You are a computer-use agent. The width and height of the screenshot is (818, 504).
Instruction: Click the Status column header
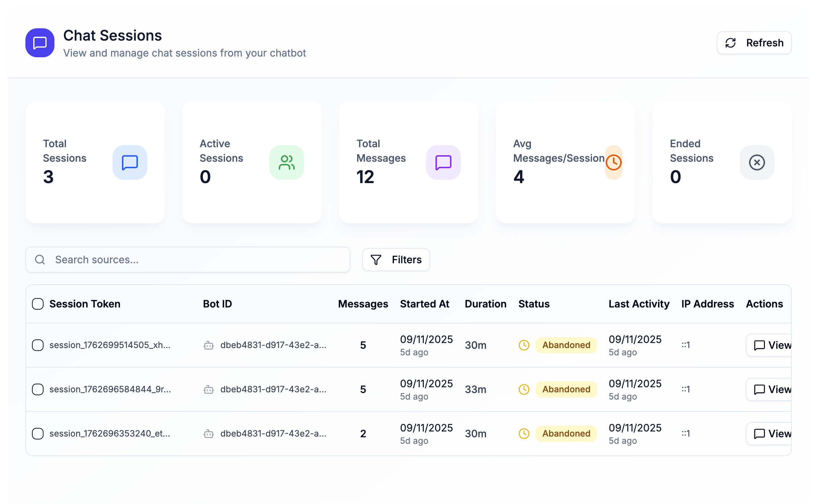(x=534, y=304)
